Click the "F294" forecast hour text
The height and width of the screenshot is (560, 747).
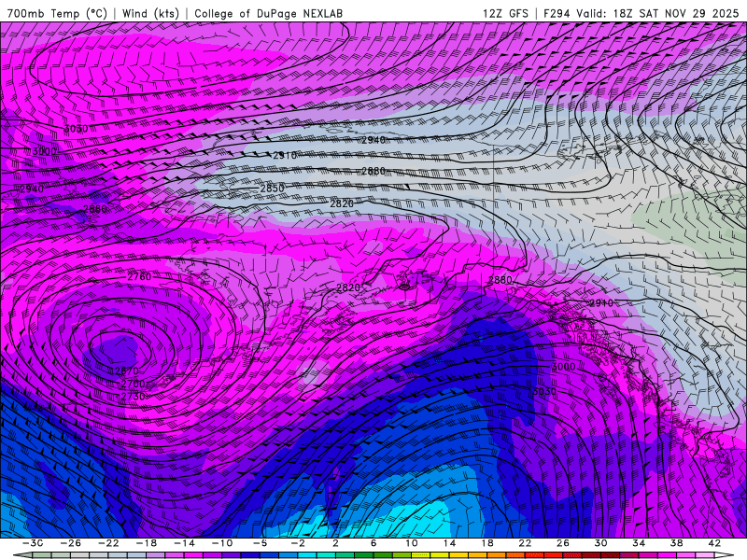tap(557, 13)
